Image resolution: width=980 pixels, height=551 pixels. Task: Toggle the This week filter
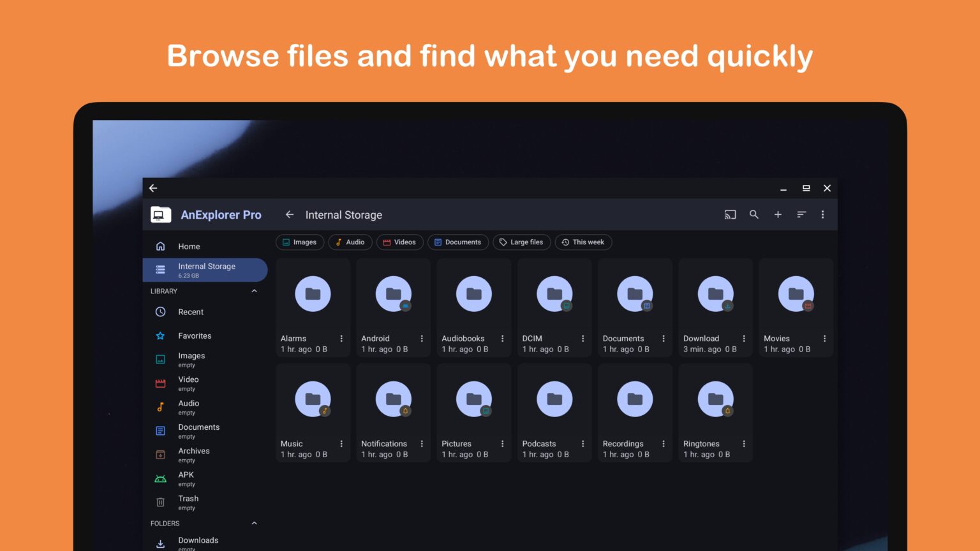pos(583,242)
